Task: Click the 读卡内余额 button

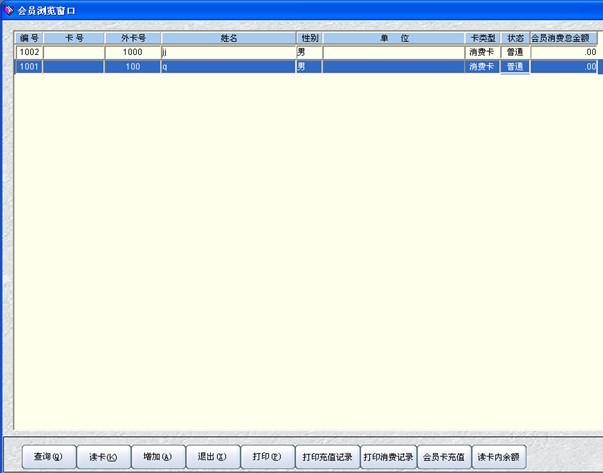Action: 497,457
